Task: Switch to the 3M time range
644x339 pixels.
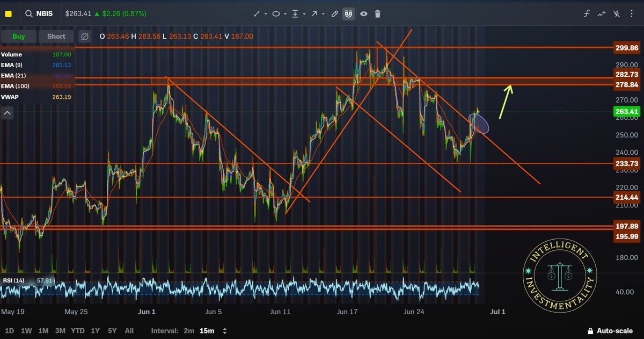Action: (60, 331)
